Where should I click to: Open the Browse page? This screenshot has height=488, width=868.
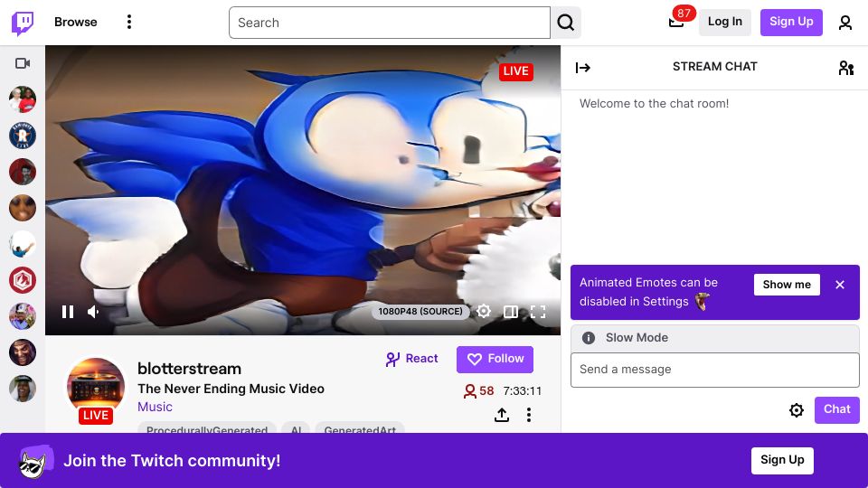click(75, 22)
